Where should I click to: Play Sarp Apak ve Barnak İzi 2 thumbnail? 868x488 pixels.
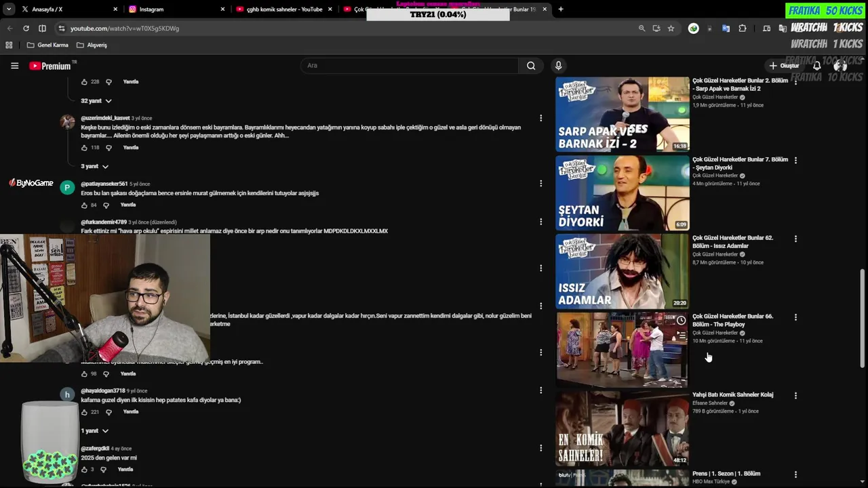(x=623, y=114)
